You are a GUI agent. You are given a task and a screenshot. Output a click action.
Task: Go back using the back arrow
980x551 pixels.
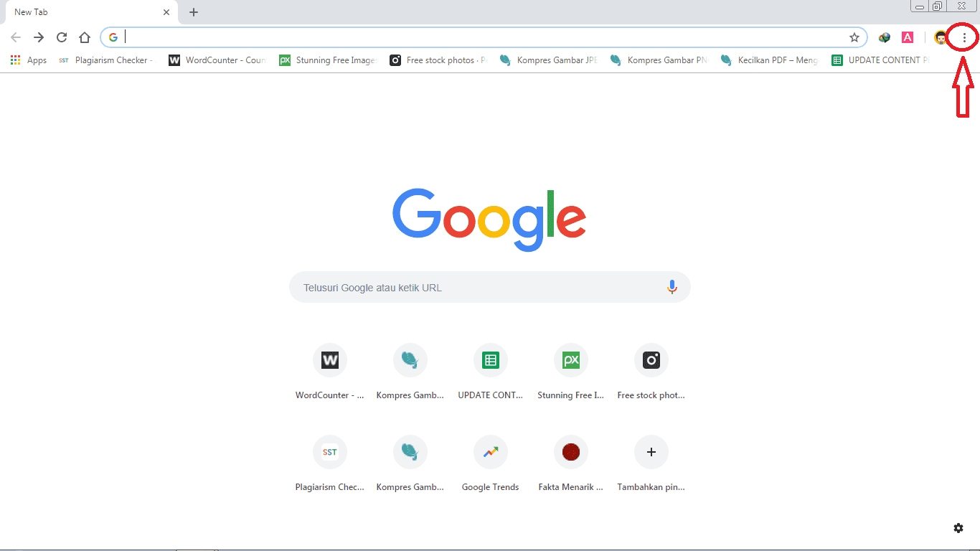16,37
